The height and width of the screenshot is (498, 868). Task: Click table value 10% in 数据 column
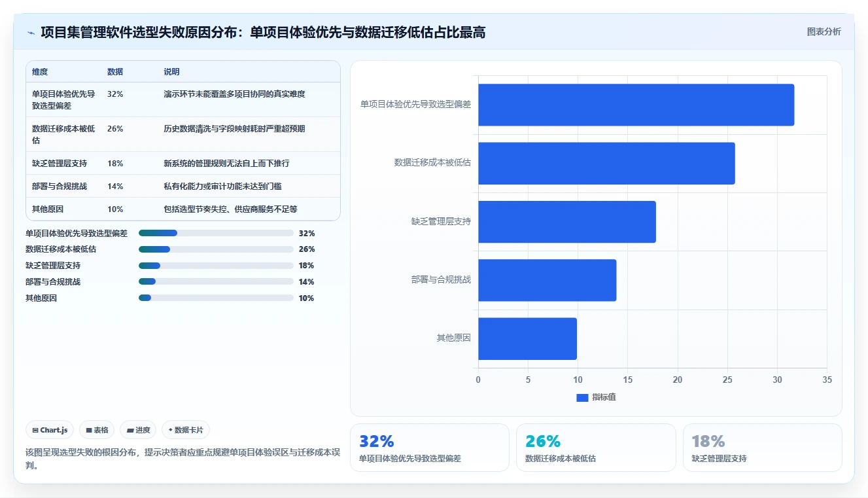pyautogui.click(x=115, y=209)
